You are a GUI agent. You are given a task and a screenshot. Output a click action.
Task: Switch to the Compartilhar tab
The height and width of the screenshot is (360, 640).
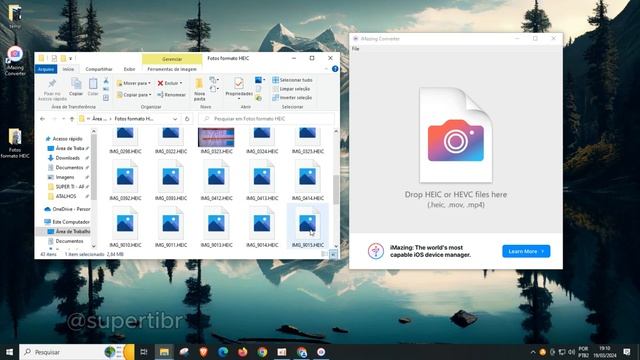coord(99,69)
